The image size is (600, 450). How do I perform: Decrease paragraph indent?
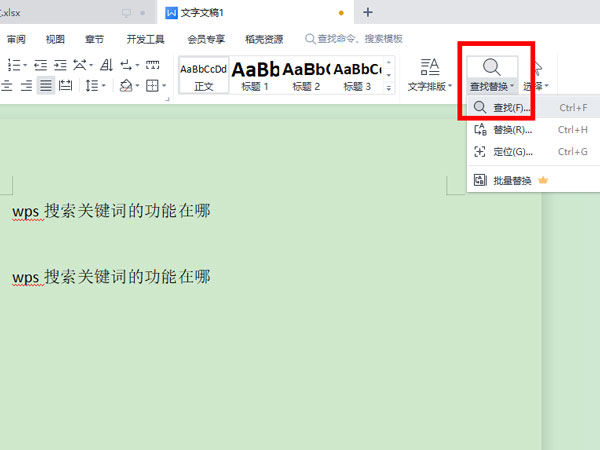(40, 65)
